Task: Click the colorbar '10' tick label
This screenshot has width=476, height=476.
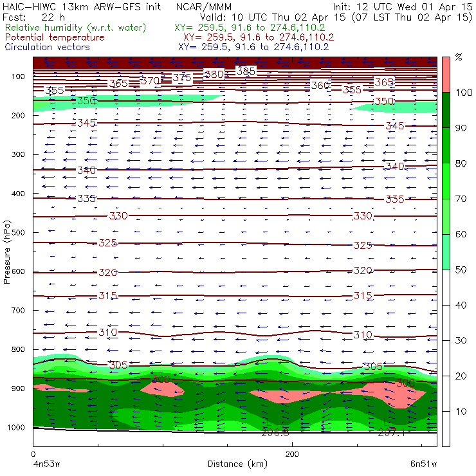Action: 461,411
